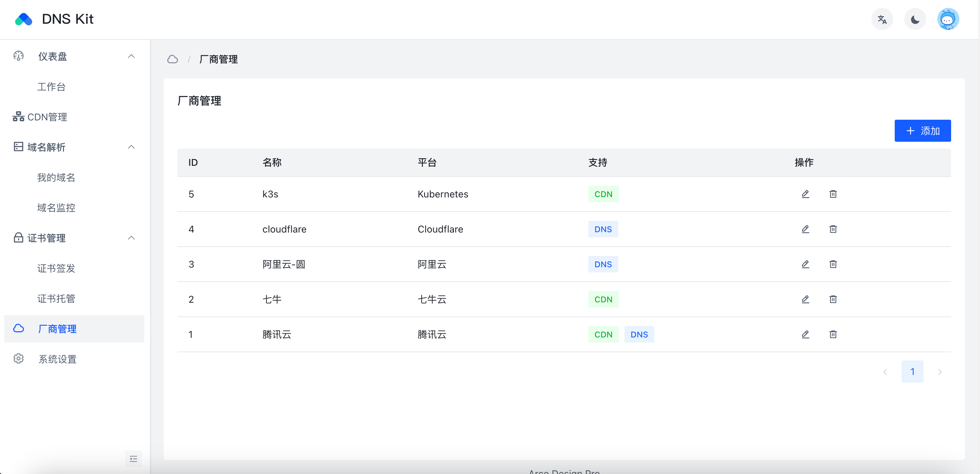Click the DNS tag in 阿里云-圆 row
The width and height of the screenshot is (980, 474).
click(x=603, y=264)
